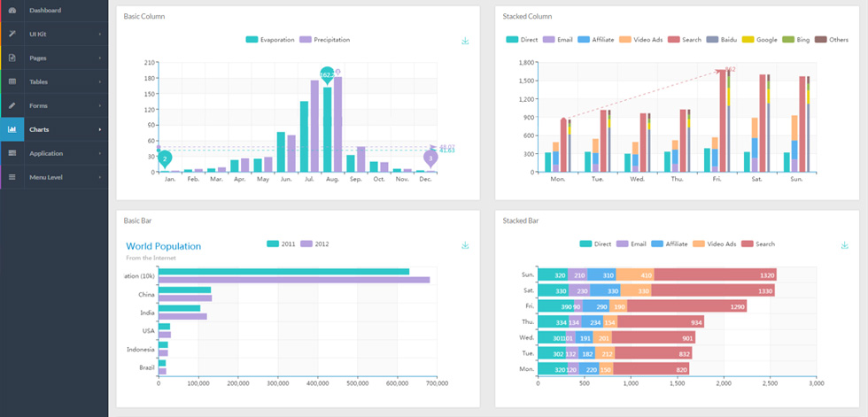This screenshot has height=417, width=868.
Task: Click the Sat. Video Ads segment 330
Action: pyautogui.click(x=636, y=290)
